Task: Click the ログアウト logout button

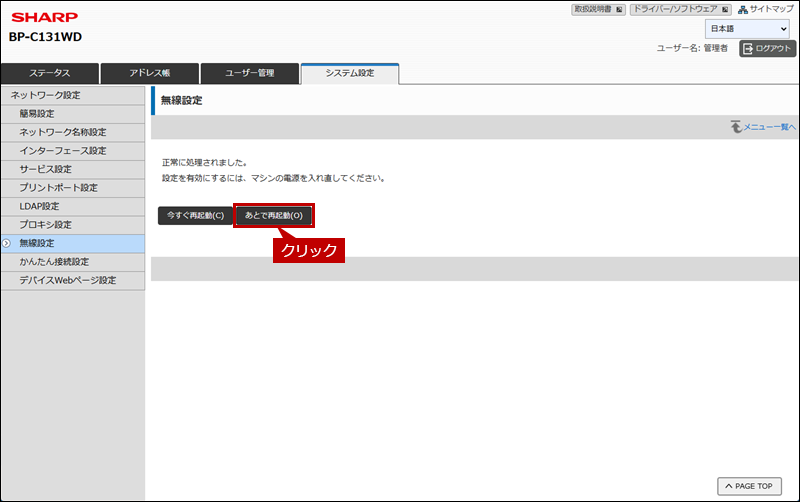Action: point(767,48)
